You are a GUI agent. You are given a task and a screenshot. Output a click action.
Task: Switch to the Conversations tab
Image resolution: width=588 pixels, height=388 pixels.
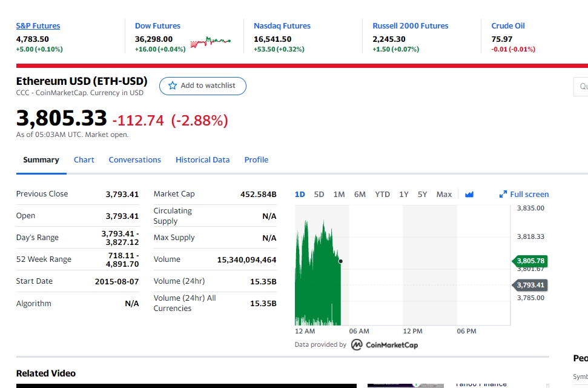(x=134, y=159)
